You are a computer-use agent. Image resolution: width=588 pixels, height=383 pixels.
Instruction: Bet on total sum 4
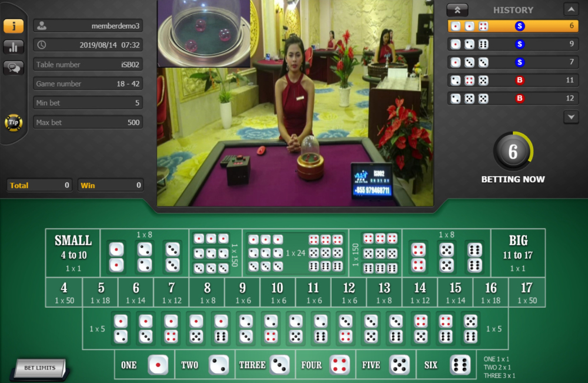tap(64, 293)
